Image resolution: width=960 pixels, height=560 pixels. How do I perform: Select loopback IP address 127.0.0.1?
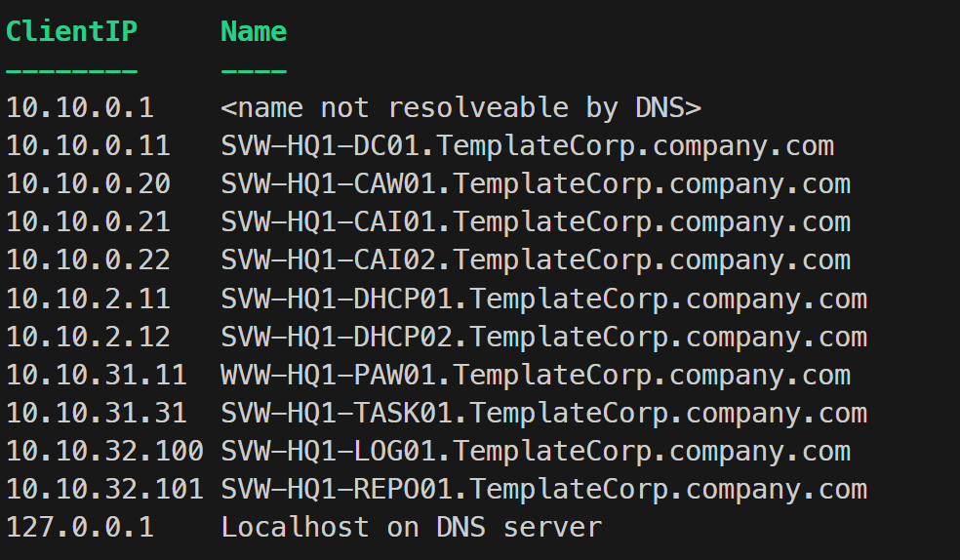point(80,528)
